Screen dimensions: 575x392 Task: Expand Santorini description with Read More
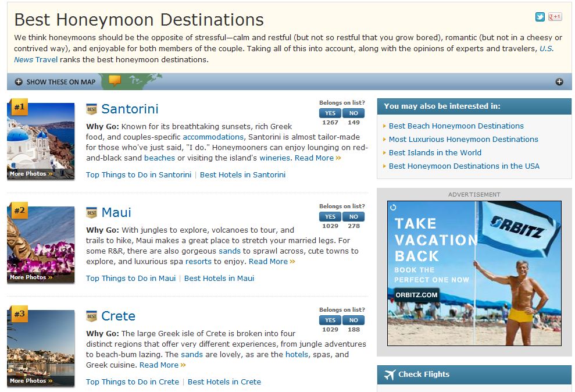[x=317, y=158]
